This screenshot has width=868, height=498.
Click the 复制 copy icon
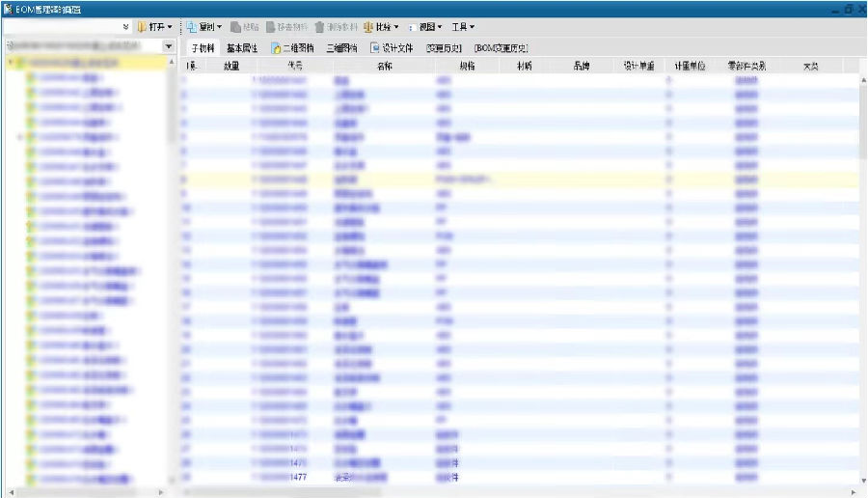(x=192, y=27)
